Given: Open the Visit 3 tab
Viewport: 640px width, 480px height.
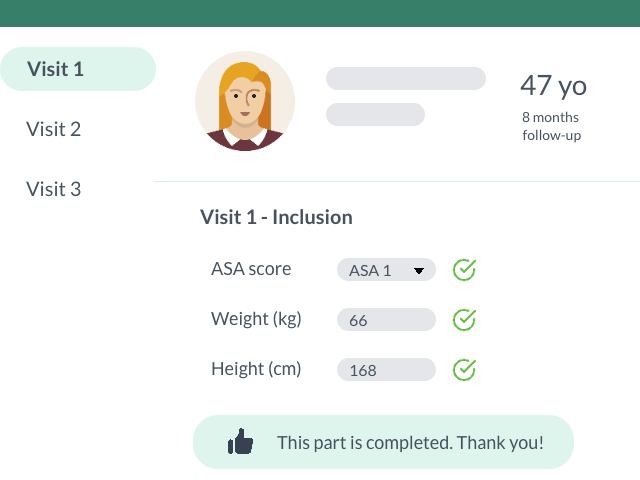Looking at the screenshot, I should 54,189.
